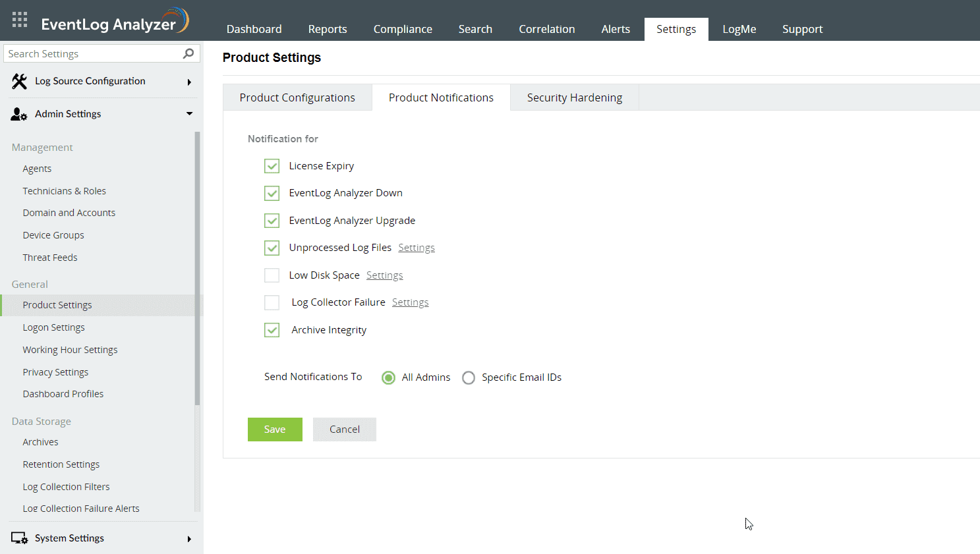Open the Correlation menu tab

coord(546,29)
